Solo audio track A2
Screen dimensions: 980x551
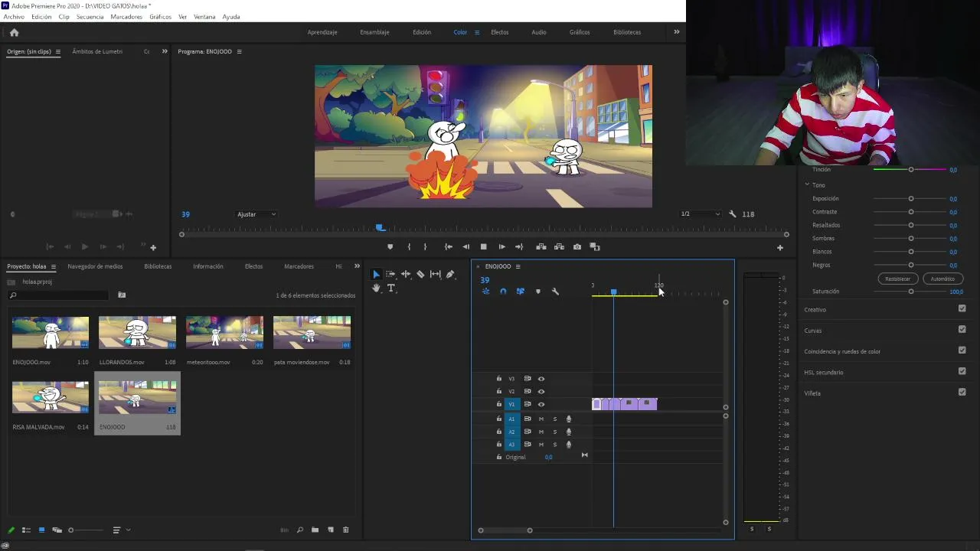tap(555, 432)
